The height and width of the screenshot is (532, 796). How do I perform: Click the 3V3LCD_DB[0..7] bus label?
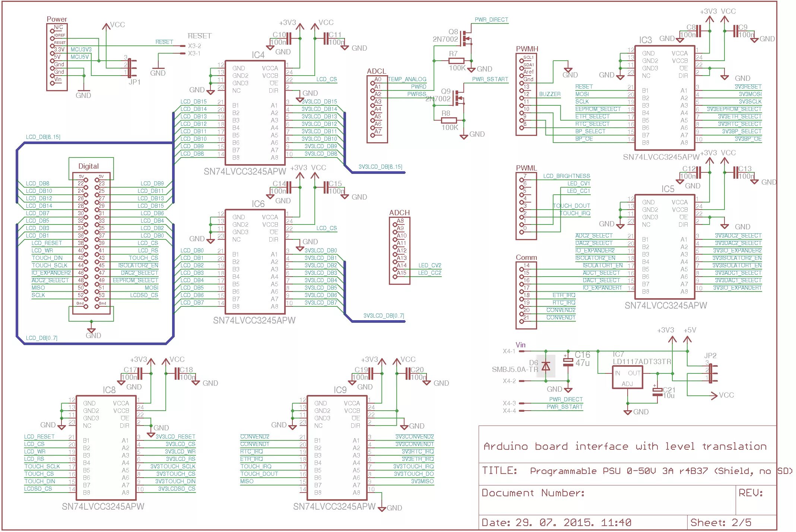(383, 316)
